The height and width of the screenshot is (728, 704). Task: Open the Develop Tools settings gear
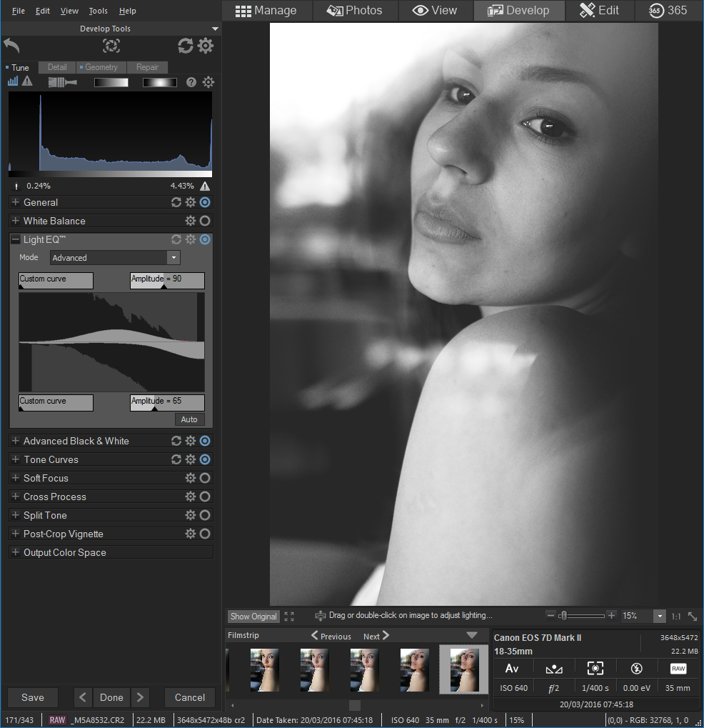click(206, 46)
